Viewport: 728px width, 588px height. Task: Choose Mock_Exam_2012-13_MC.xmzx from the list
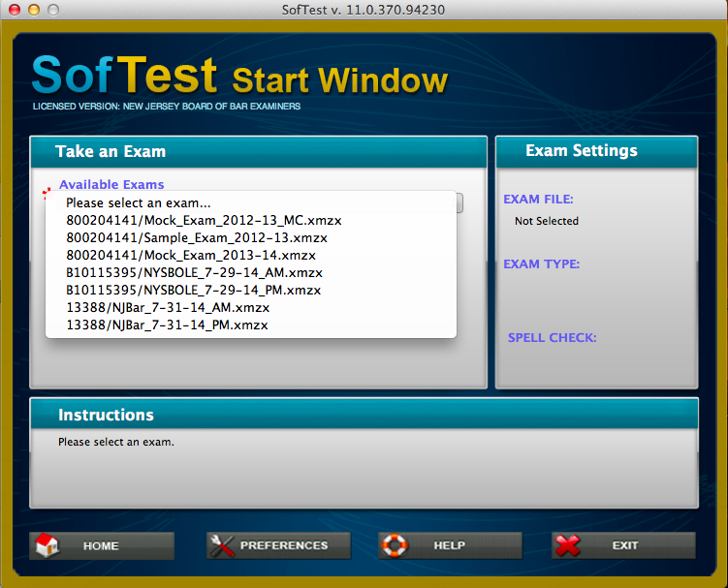click(251, 221)
